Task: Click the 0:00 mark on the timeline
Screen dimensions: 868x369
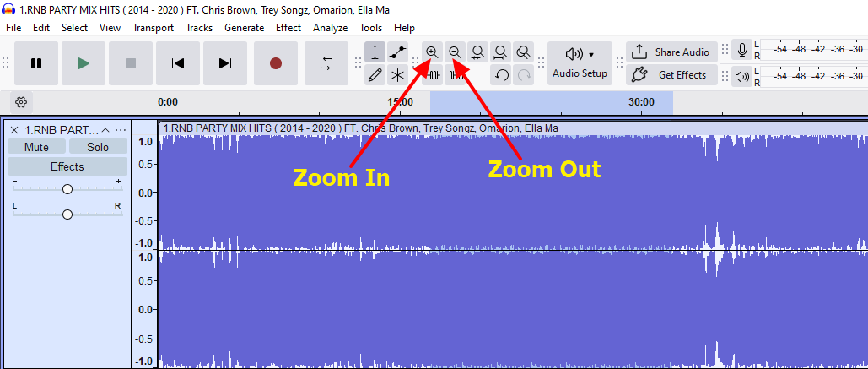Action: (x=168, y=102)
